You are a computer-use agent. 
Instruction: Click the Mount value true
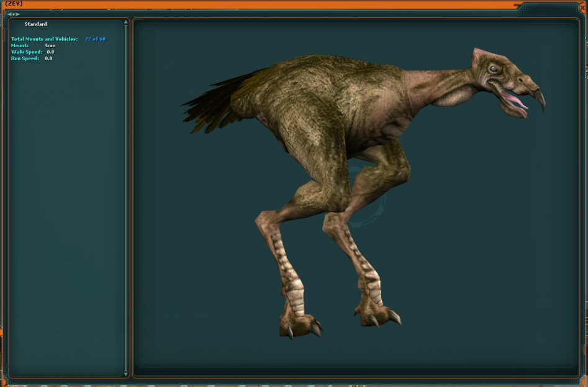coord(50,45)
